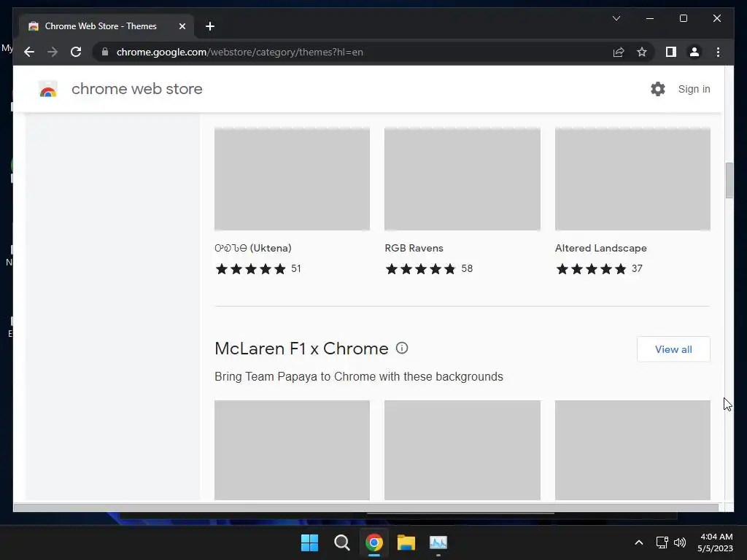The height and width of the screenshot is (560, 747).
Task: Open the Chrome side panel
Action: pyautogui.click(x=671, y=52)
